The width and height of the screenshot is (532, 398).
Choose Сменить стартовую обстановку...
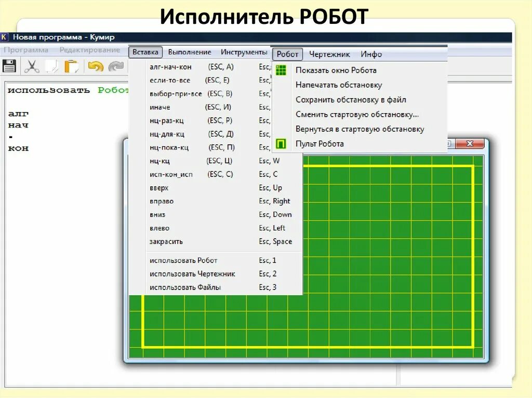[360, 114]
